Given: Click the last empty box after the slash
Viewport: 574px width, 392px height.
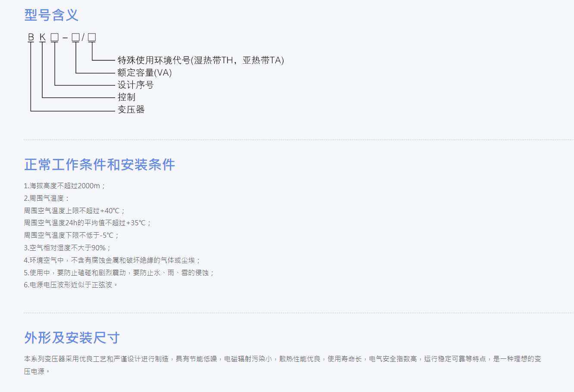Looking at the screenshot, I should pos(91,37).
